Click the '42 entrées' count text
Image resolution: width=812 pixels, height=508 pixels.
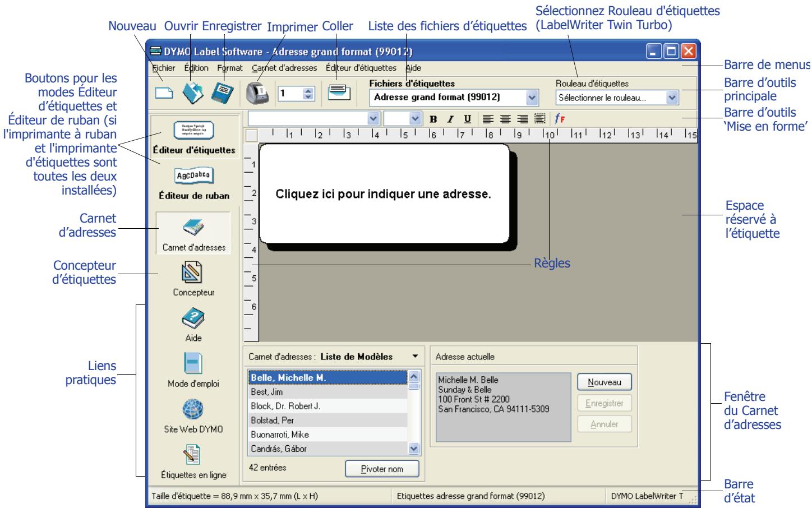pos(267,467)
